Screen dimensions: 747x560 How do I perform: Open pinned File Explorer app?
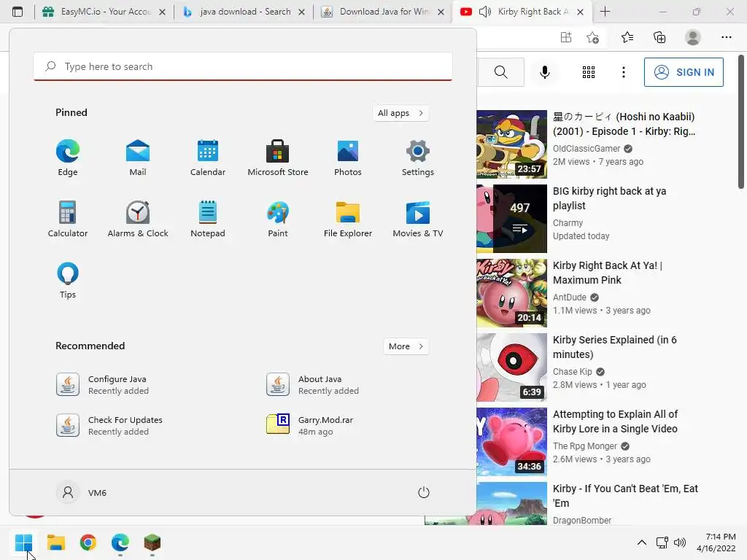[x=348, y=219]
